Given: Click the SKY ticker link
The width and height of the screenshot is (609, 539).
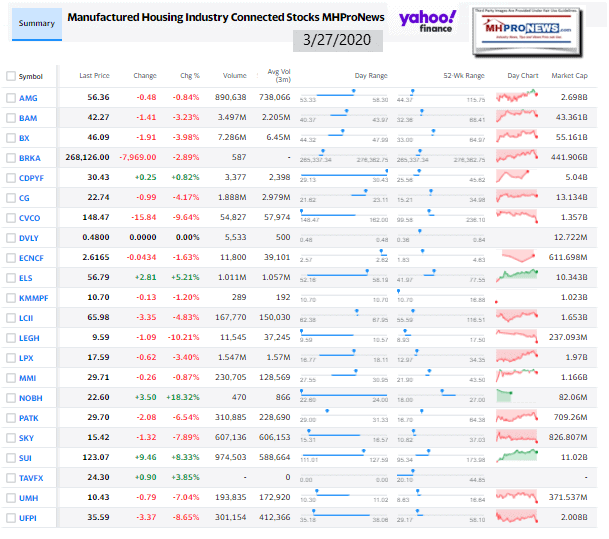Looking at the screenshot, I should click(x=25, y=438).
